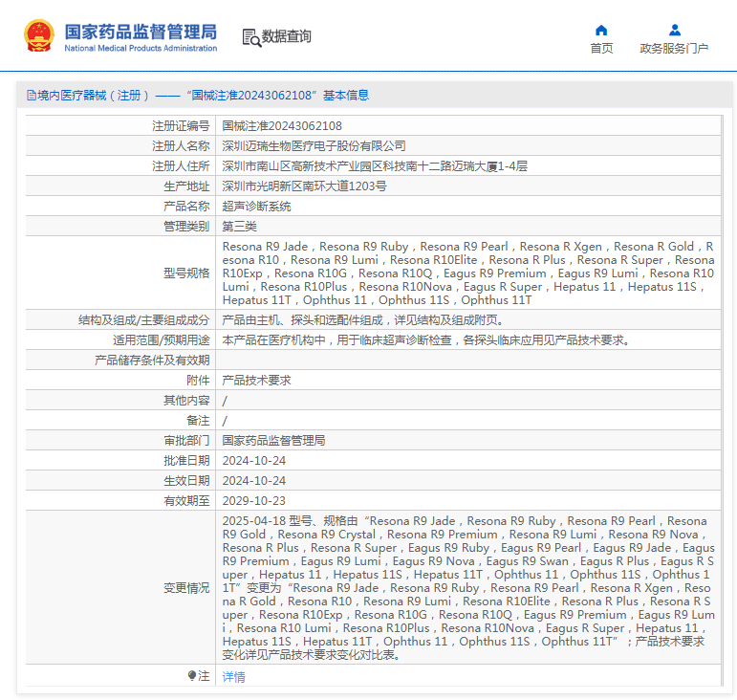737x700 pixels.
Task: Click the 产品储存条件及有效期 label
Action: point(152,361)
